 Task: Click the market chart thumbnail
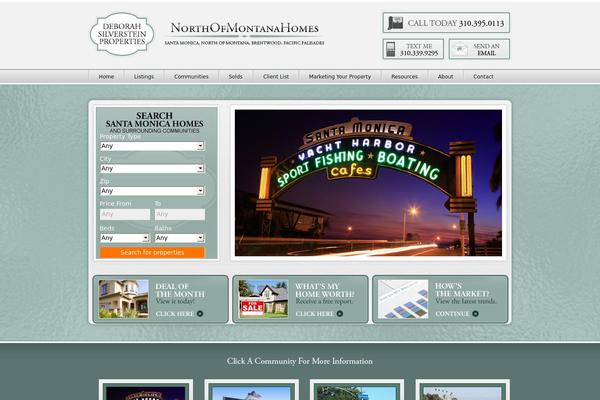(403, 299)
